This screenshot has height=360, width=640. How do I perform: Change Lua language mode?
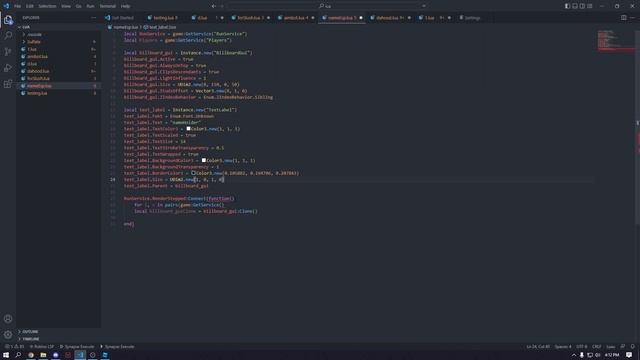coord(611,347)
